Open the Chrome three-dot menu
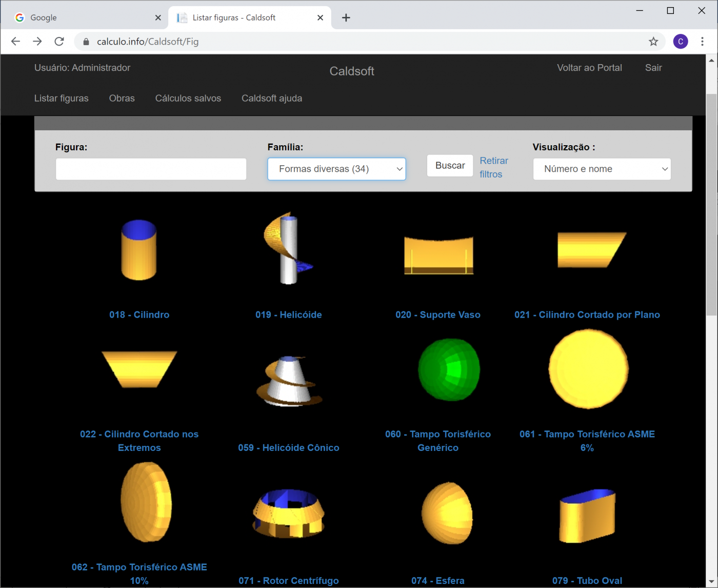 702,42
